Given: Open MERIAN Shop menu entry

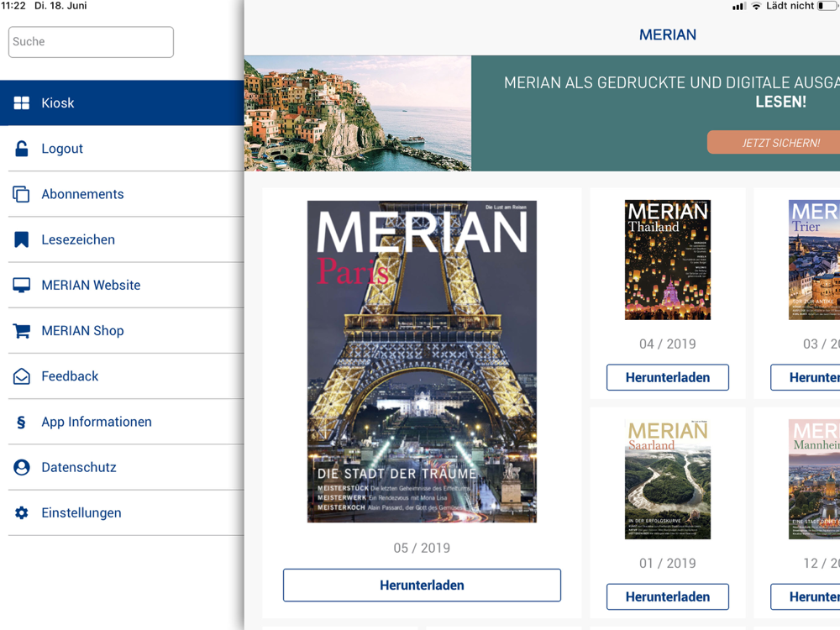Looking at the screenshot, I should 122,330.
